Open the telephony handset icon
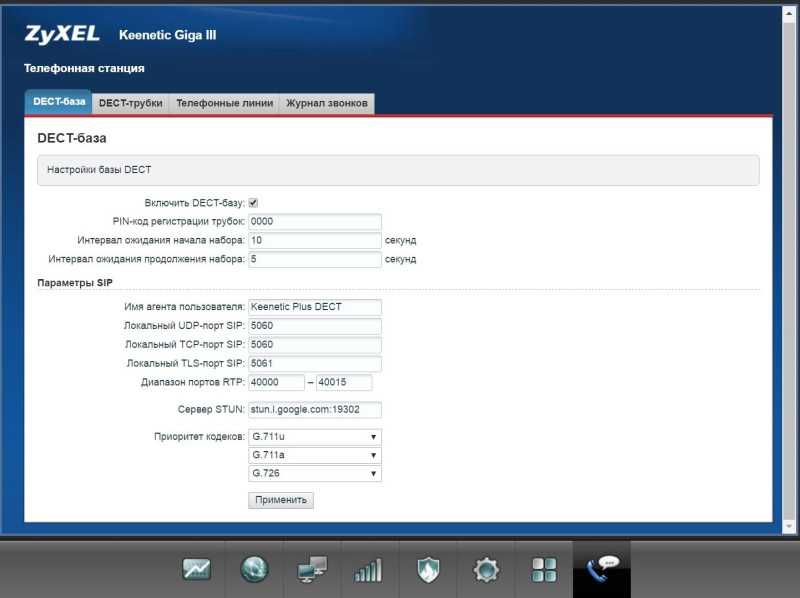 (x=602, y=569)
